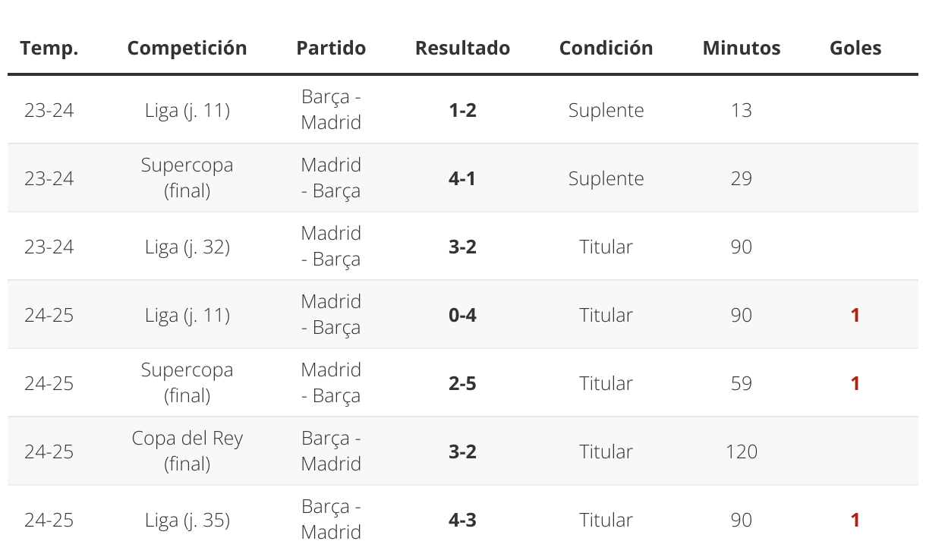Select the Suplente cell with 29 minutes

tap(606, 178)
